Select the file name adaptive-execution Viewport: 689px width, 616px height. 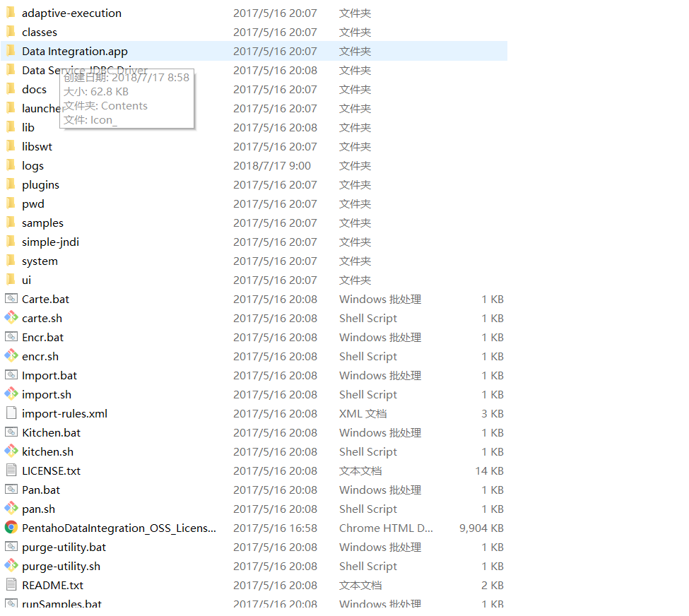point(71,13)
